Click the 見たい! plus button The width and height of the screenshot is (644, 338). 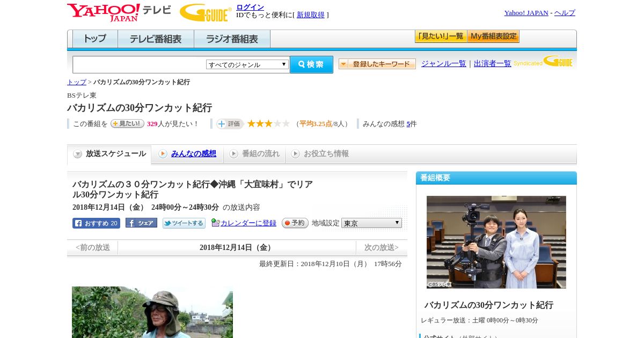click(x=127, y=123)
